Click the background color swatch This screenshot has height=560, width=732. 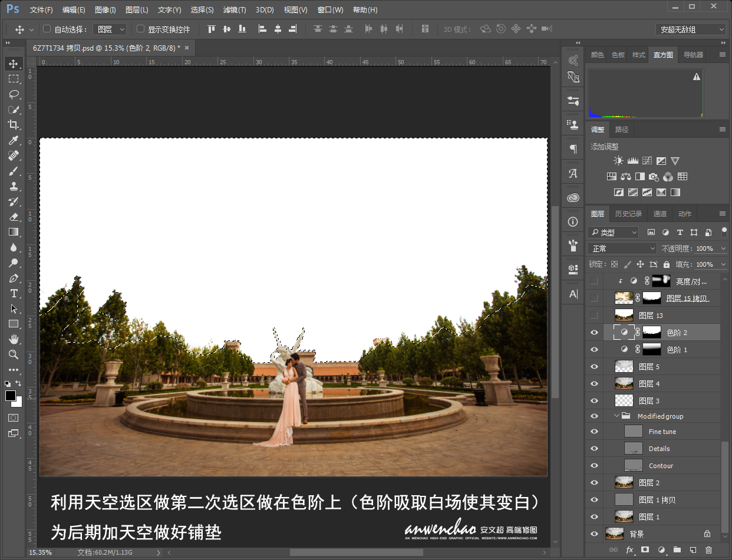[x=18, y=403]
